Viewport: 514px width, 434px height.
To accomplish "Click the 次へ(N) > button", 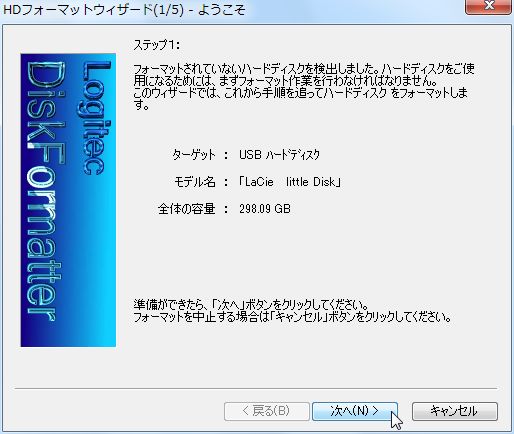I will tap(355, 411).
